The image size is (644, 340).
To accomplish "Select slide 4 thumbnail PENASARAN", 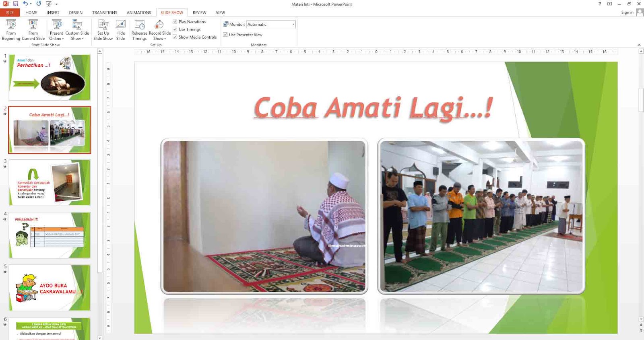I will [x=50, y=235].
